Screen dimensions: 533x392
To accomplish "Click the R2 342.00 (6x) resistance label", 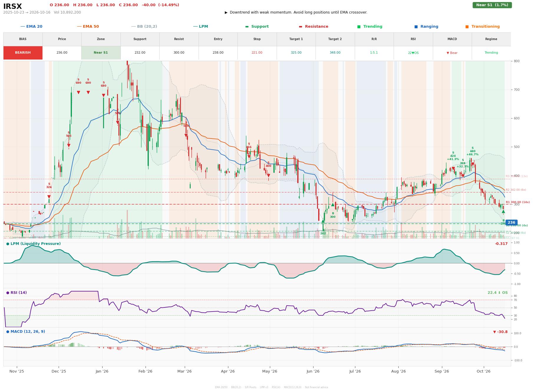I will click(516, 190).
